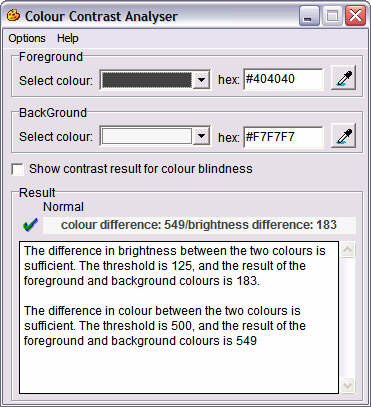Click the disabled maximize window button

[x=332, y=16]
